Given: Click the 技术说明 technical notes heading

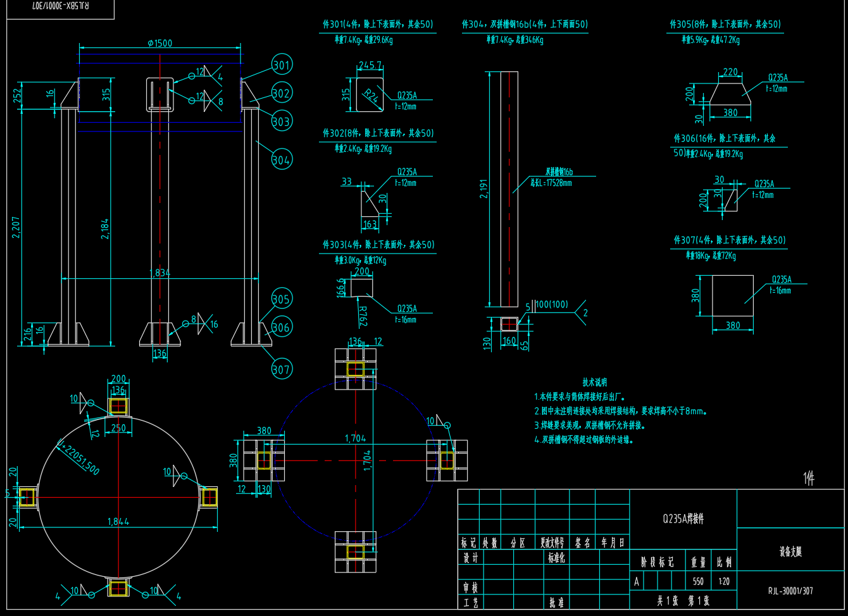Looking at the screenshot, I should click(594, 382).
